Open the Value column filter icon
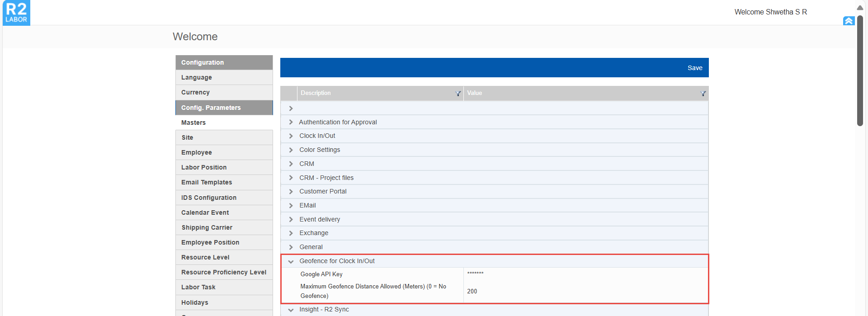Viewport: 868px width, 316px height. coord(703,94)
